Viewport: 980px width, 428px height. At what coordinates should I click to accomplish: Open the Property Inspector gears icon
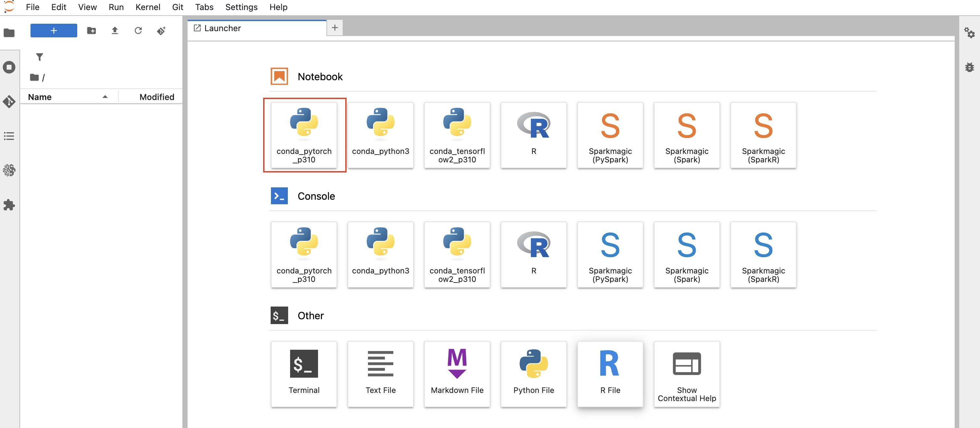pos(969,33)
